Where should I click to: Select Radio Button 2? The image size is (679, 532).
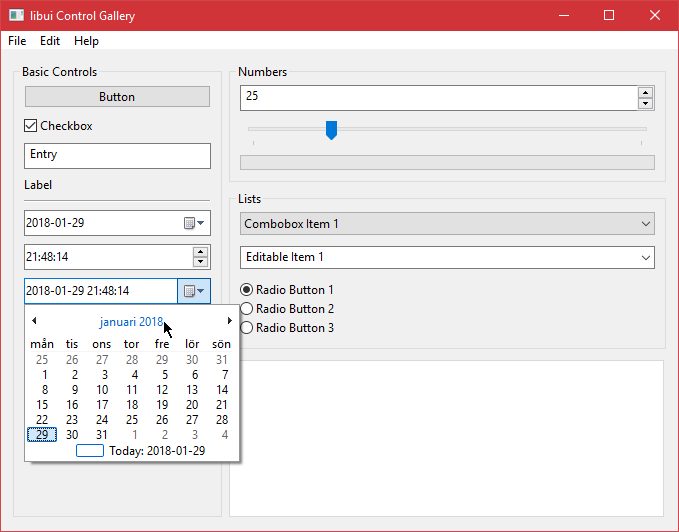click(246, 309)
